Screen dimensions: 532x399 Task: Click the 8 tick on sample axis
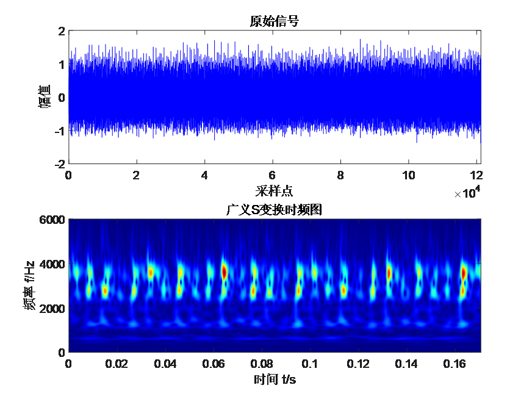340,176
